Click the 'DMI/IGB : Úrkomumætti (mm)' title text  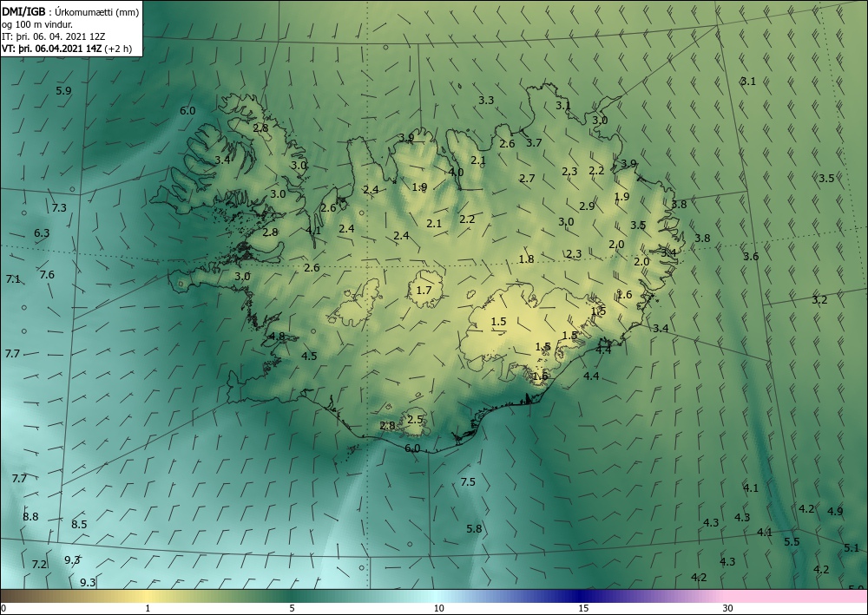pos(70,11)
